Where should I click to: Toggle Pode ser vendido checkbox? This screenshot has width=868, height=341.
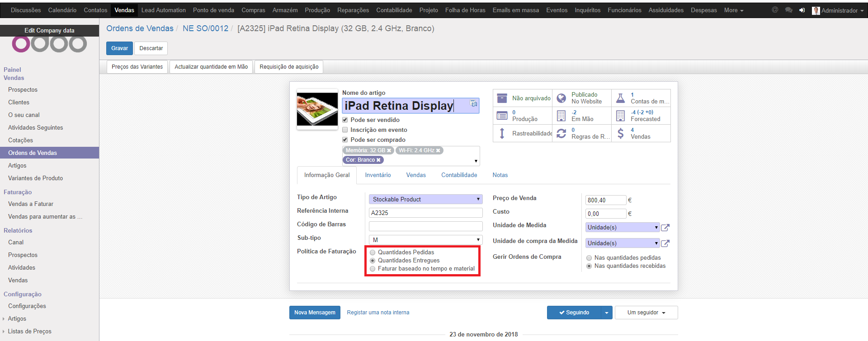click(x=345, y=120)
